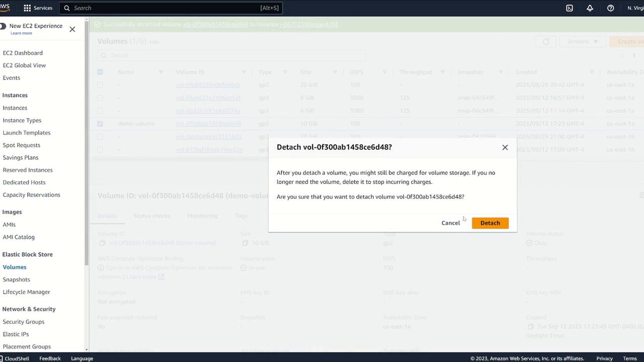This screenshot has width=644, height=362.
Task: Go to Lifecycle Manager
Action: point(27,292)
